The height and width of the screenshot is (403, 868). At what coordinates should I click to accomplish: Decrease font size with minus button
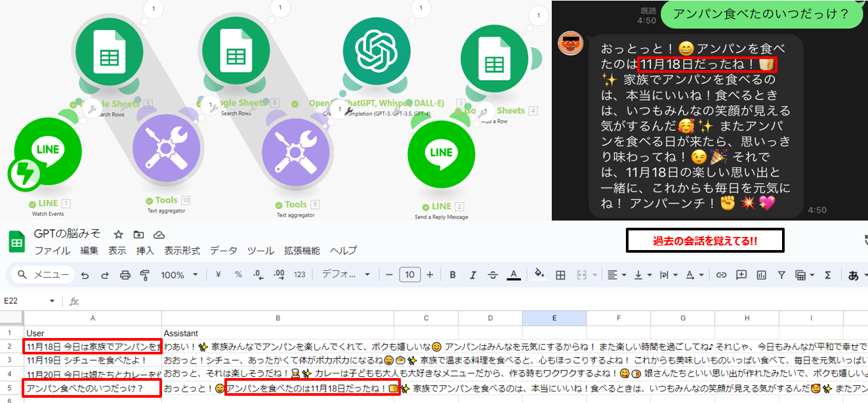pyautogui.click(x=389, y=275)
